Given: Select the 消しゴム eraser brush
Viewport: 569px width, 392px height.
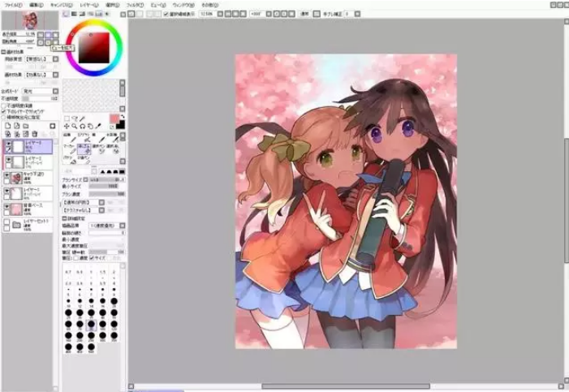Looking at the screenshot, I should (x=84, y=149).
